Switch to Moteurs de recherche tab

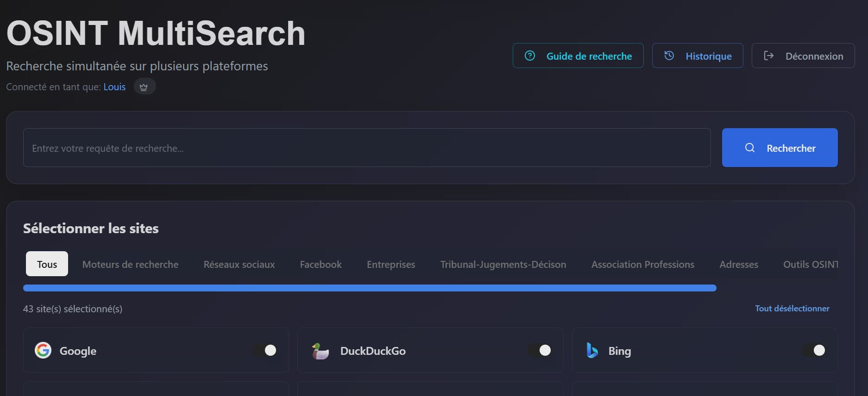tap(130, 264)
